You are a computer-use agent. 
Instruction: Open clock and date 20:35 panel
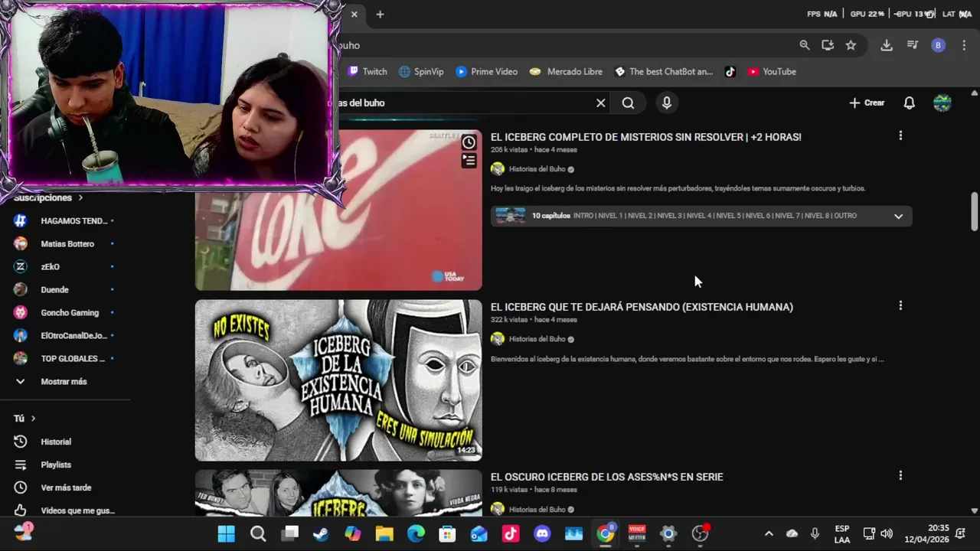926,533
